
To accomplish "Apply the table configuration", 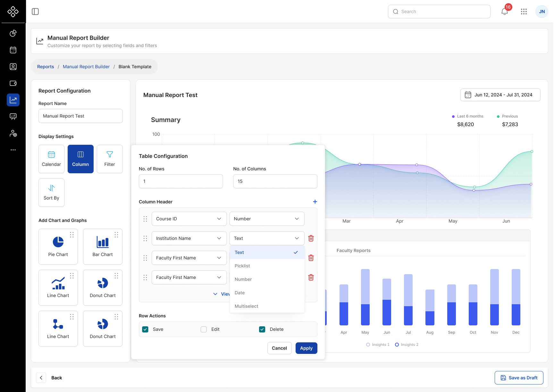I will (306, 348).
